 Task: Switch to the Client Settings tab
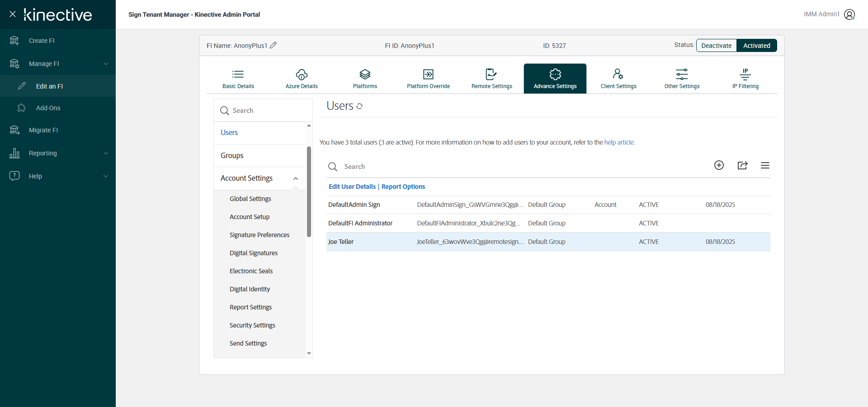pyautogui.click(x=618, y=79)
